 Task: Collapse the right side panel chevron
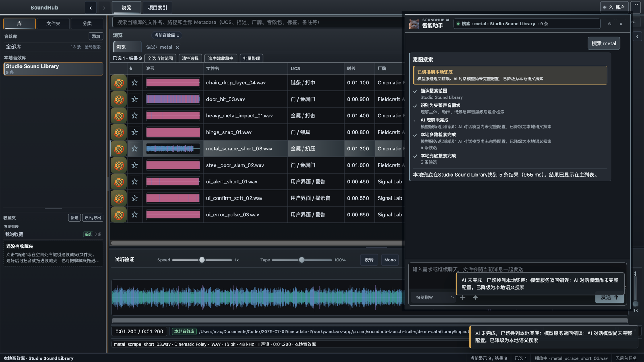pyautogui.click(x=637, y=37)
